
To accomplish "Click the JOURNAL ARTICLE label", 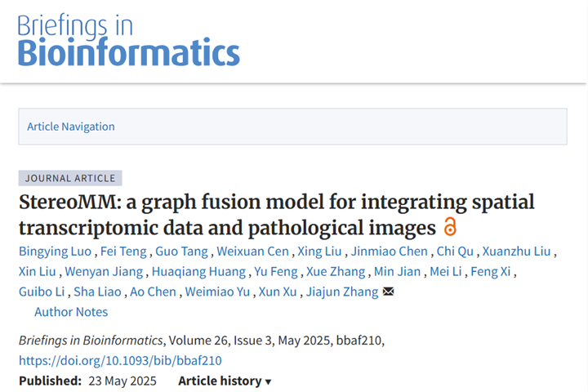I will point(70,178).
